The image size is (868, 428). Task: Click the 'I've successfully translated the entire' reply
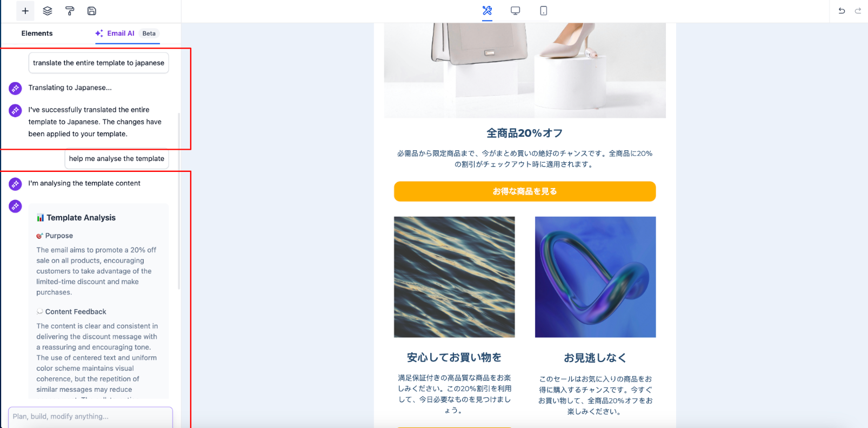tap(95, 122)
